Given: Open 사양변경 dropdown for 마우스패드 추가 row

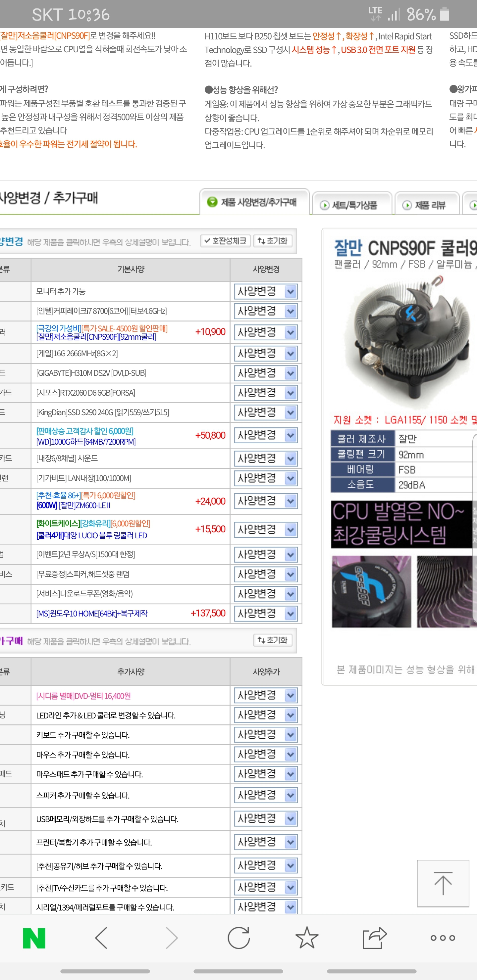Looking at the screenshot, I should [x=266, y=774].
